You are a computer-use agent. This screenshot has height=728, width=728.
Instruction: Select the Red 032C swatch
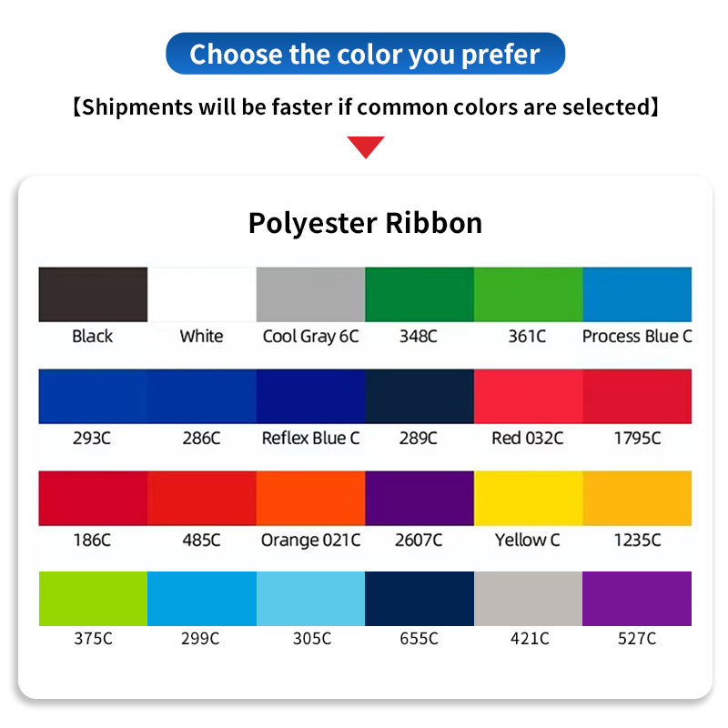pyautogui.click(x=529, y=397)
